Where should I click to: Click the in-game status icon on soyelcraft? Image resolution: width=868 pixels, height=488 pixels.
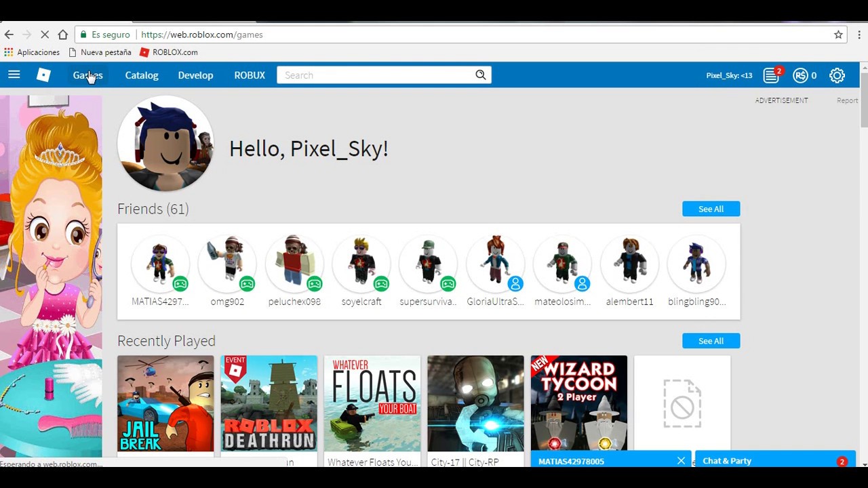(x=381, y=284)
